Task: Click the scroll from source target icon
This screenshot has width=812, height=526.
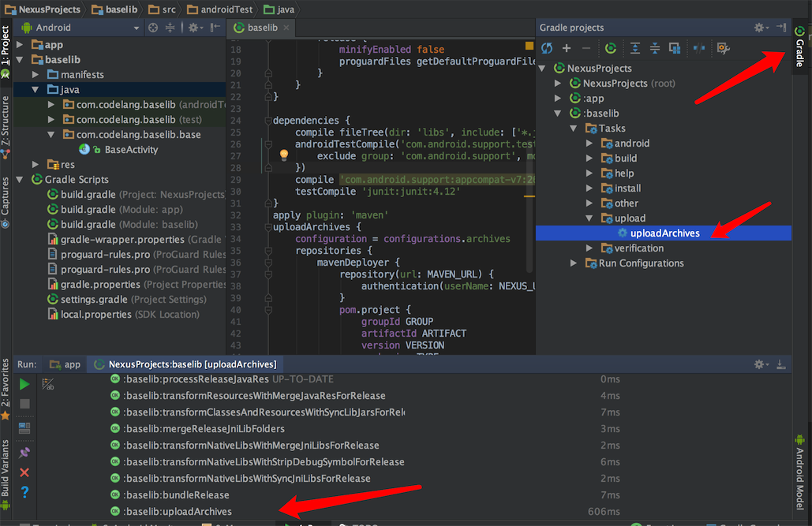Action: [x=153, y=28]
